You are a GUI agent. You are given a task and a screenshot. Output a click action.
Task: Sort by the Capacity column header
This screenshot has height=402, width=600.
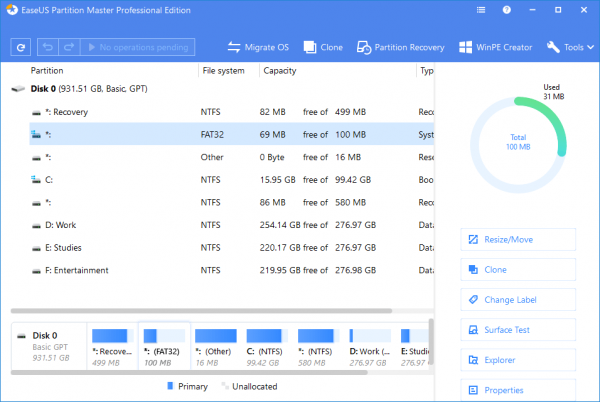280,70
